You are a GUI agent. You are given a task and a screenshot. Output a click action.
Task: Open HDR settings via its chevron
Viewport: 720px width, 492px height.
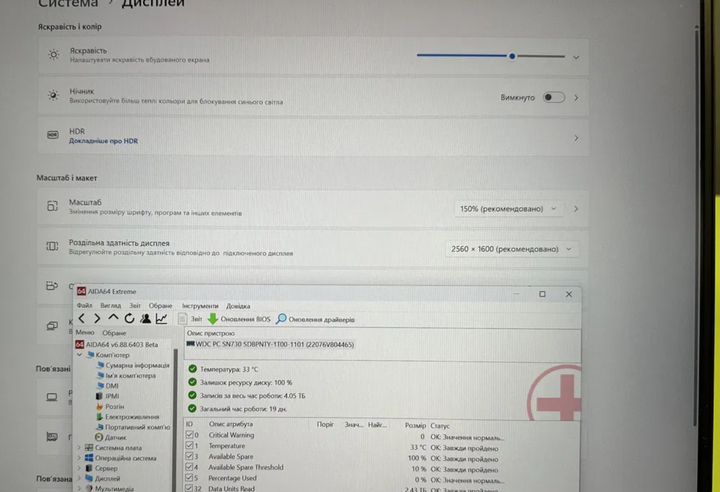pos(576,138)
